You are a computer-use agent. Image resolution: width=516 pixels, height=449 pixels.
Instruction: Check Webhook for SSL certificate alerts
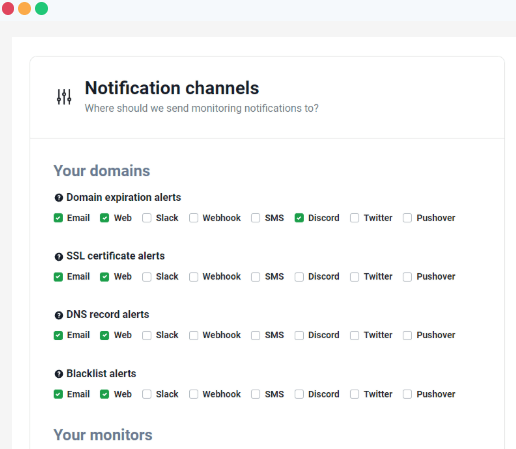pyautogui.click(x=193, y=277)
